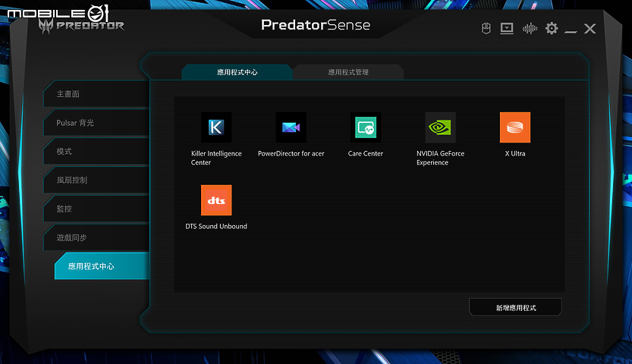The height and width of the screenshot is (364, 632).
Task: Open 遊戲同步 sidebar item
Action: [x=96, y=237]
